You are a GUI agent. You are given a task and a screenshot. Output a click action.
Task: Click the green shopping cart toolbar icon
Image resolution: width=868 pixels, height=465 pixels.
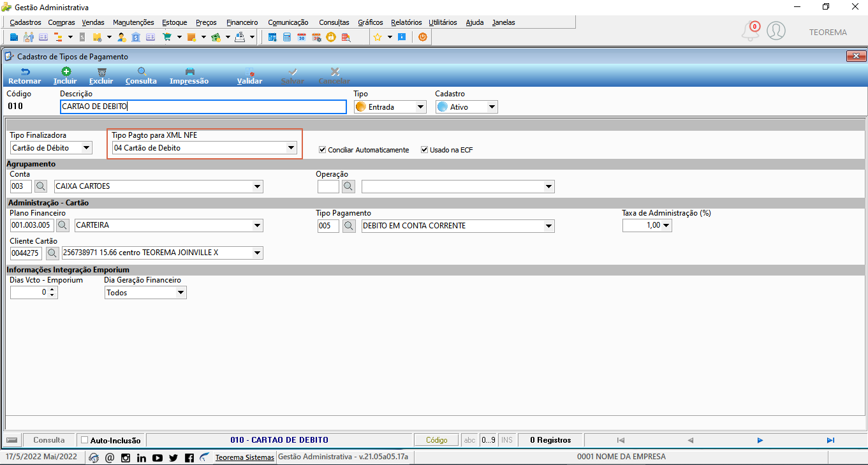pyautogui.click(x=167, y=37)
